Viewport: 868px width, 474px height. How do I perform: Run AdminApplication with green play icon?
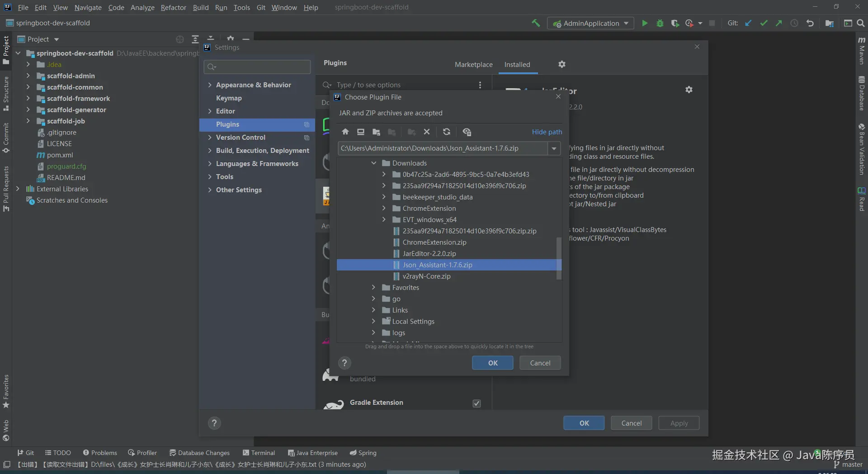pyautogui.click(x=645, y=23)
